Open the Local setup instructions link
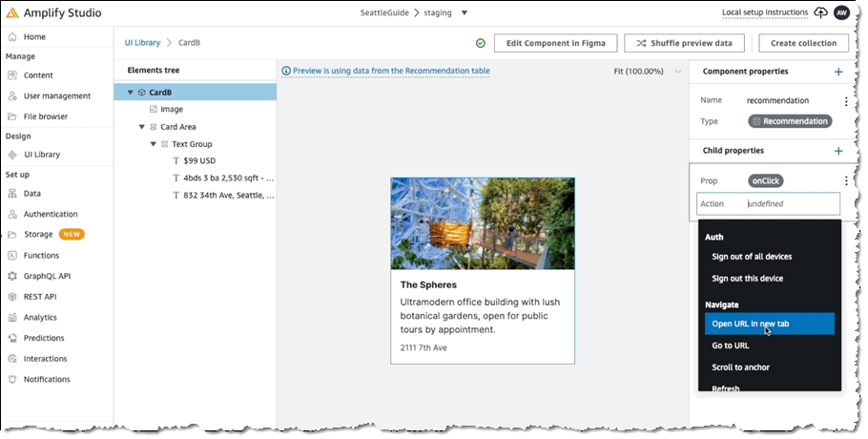868x439 pixels. [764, 13]
